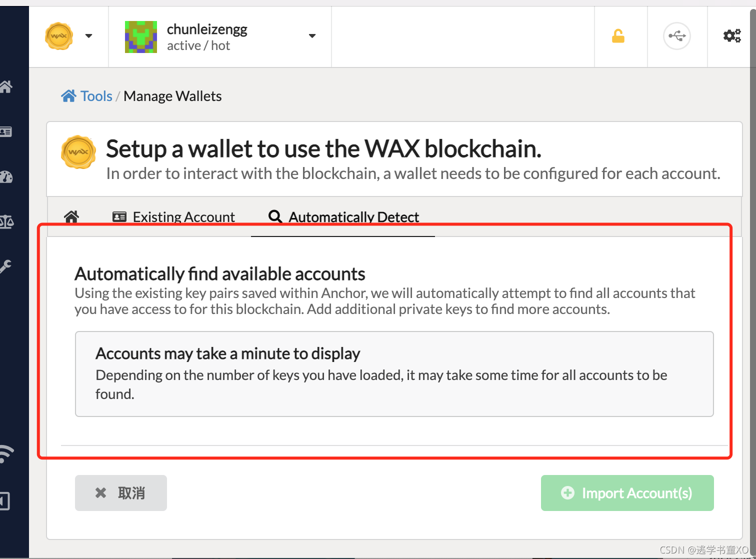Select the balance scale governance icon
Viewport: 756px width, 559px height.
tap(5, 221)
